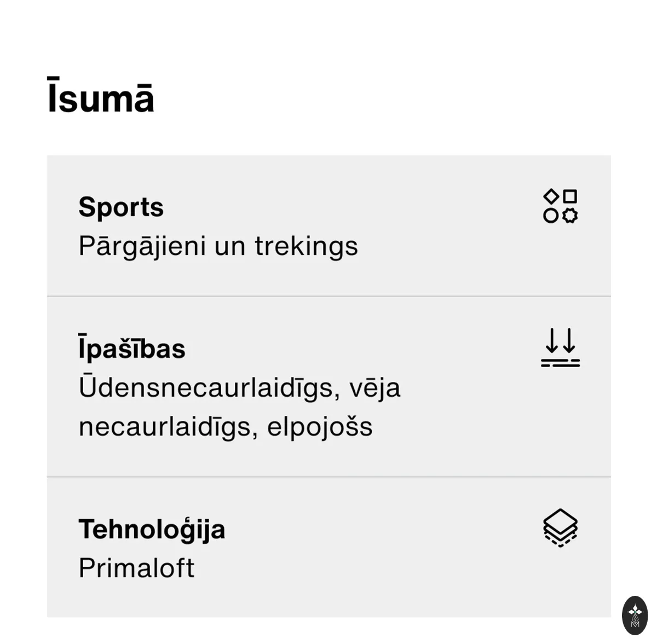657x644 pixels.
Task: Select the Īpašības heading
Action: click(132, 348)
